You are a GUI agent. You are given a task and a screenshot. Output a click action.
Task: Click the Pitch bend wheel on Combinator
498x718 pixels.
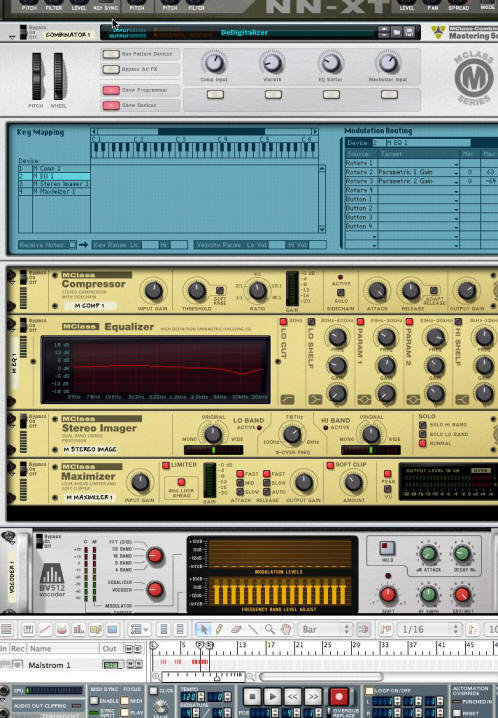click(x=36, y=76)
